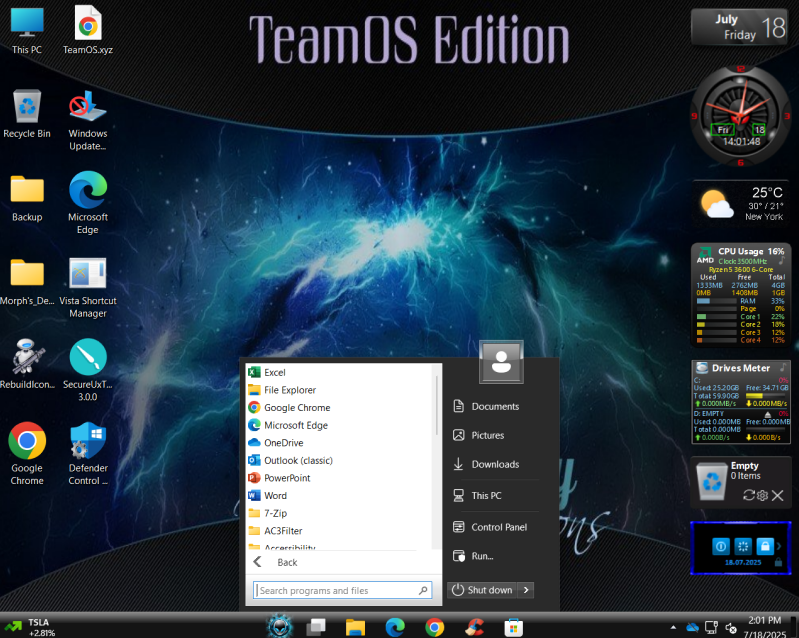This screenshot has height=638, width=799.
Task: Select Vista Shortcut Manager desktop icon
Action: tap(88, 287)
